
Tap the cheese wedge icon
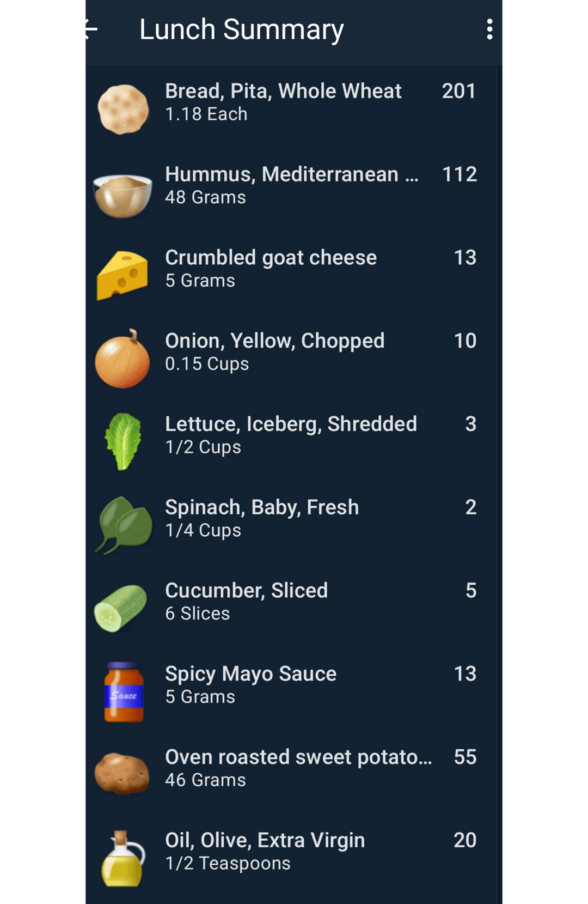coord(122,275)
